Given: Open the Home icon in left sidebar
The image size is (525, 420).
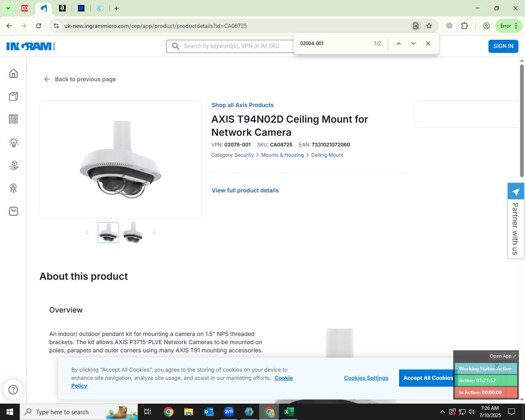Looking at the screenshot, I should [x=14, y=73].
